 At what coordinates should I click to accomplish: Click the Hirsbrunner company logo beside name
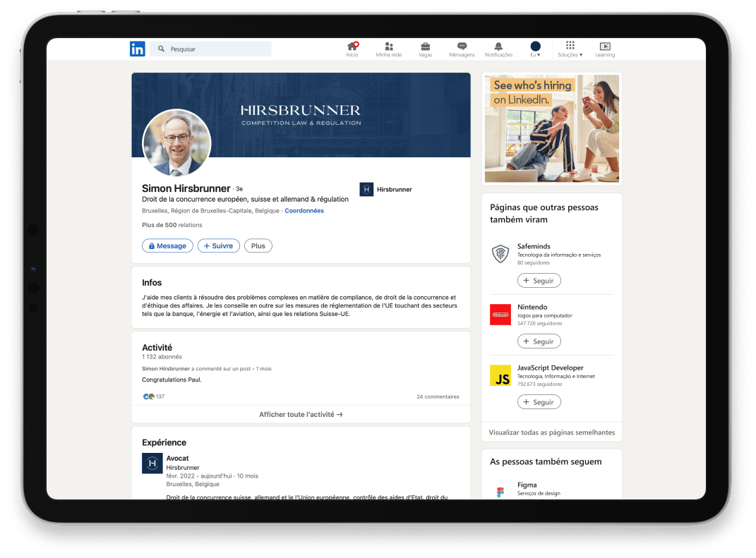(x=366, y=189)
